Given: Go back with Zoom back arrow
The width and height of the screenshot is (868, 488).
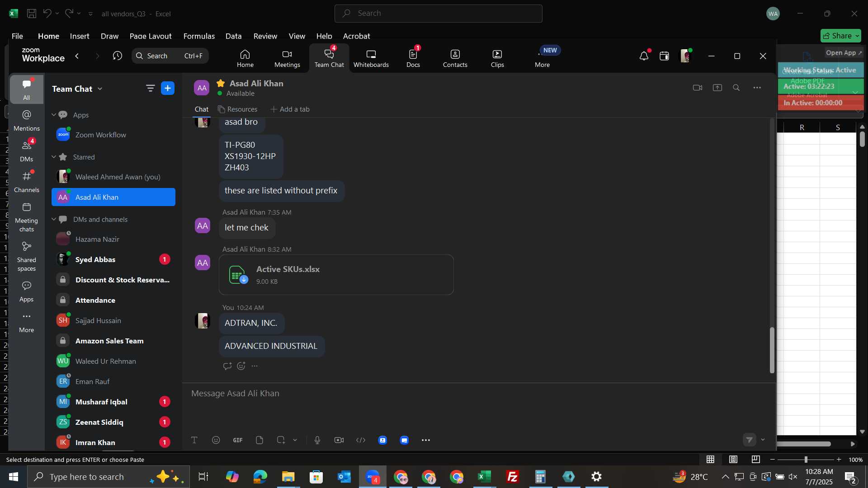Looking at the screenshot, I should pos(77,56).
